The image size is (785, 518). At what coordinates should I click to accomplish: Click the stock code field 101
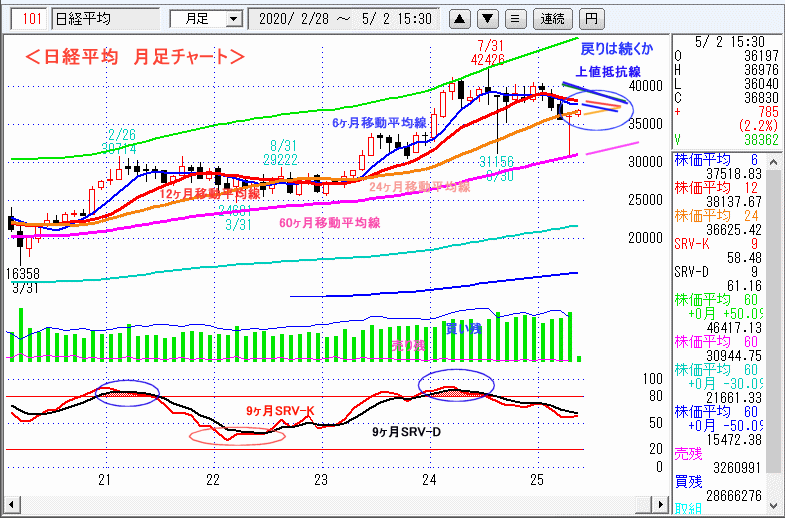pyautogui.click(x=30, y=20)
